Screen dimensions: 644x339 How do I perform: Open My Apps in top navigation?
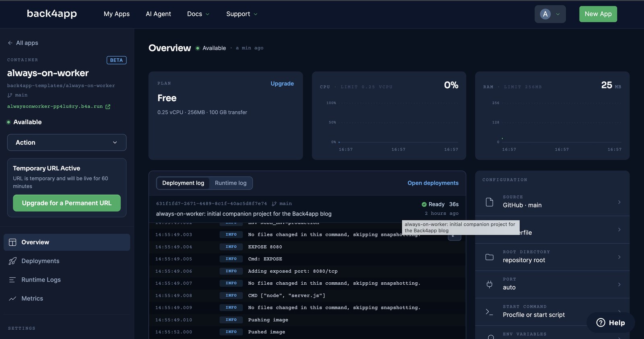click(117, 14)
